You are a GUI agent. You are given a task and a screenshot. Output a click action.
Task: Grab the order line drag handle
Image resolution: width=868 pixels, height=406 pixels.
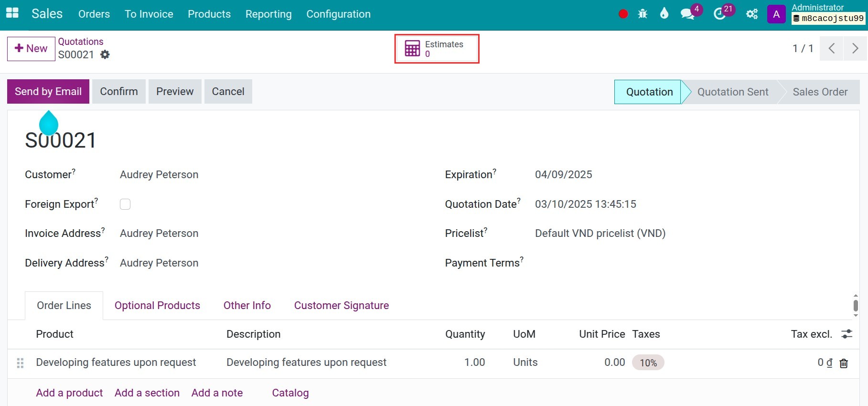(20, 363)
